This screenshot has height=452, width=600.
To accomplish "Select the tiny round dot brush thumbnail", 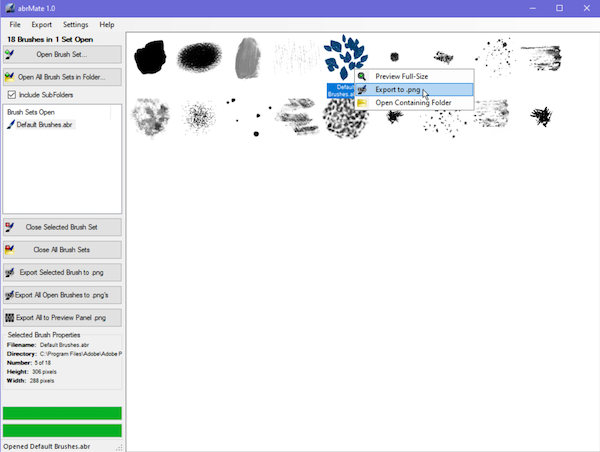I will coord(395,57).
